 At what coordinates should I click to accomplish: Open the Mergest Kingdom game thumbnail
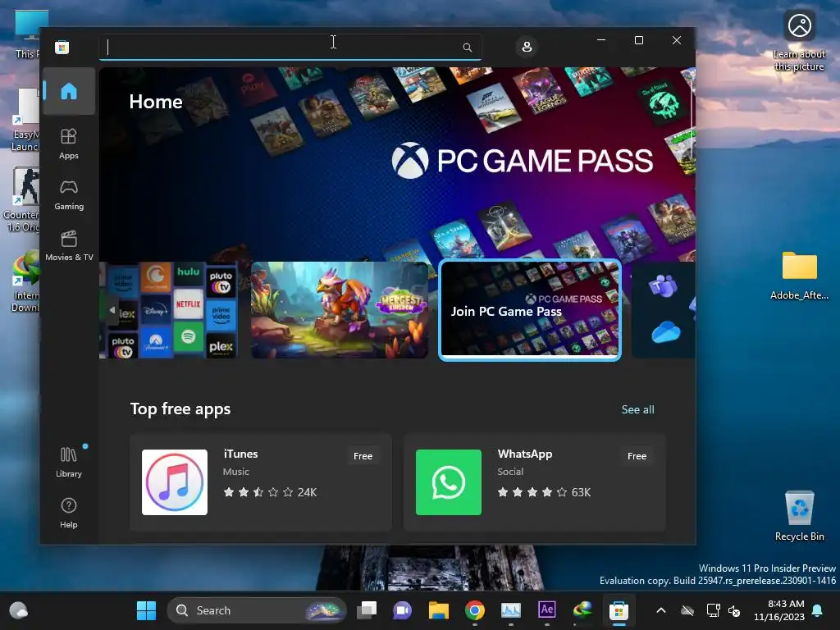pos(340,310)
